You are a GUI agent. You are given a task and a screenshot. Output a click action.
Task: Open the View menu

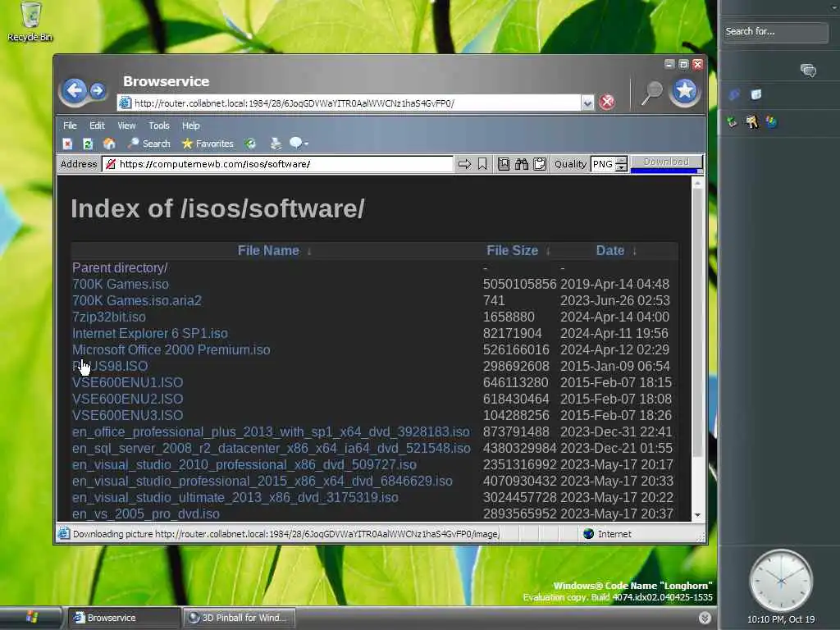click(126, 126)
